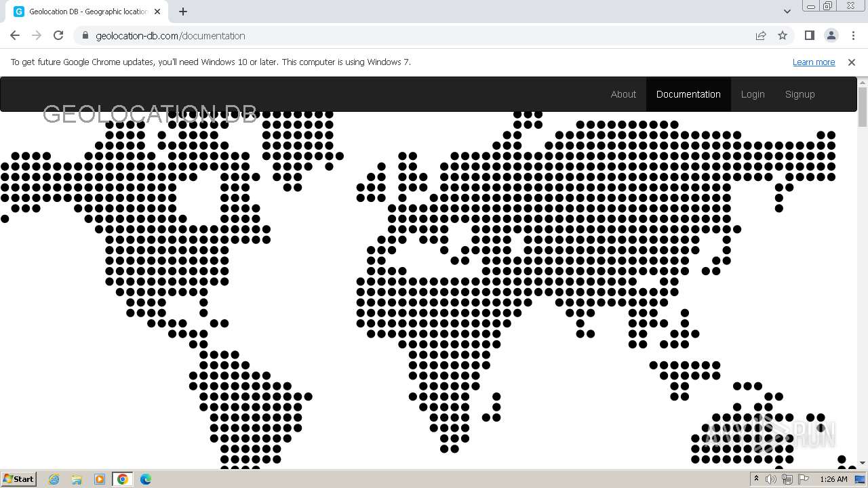
Task: Open File Explorer from the taskbar
Action: coord(77,479)
